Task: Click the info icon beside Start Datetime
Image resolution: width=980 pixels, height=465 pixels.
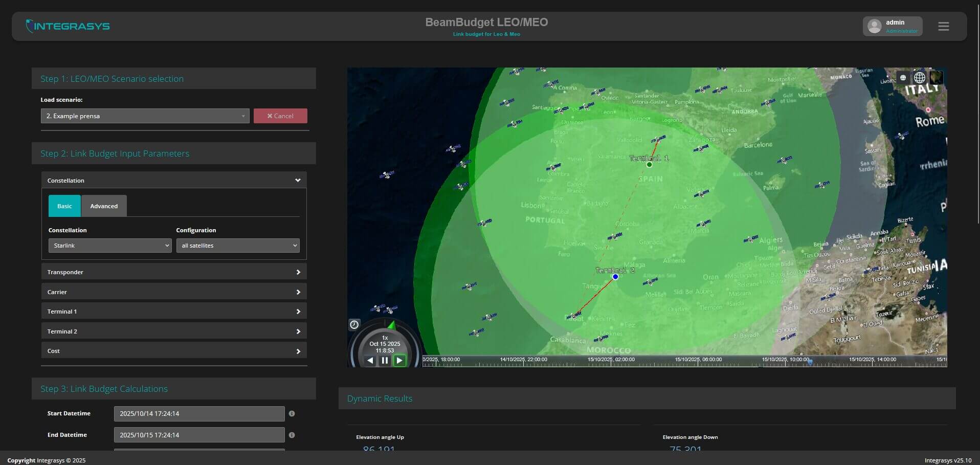Action: point(292,413)
